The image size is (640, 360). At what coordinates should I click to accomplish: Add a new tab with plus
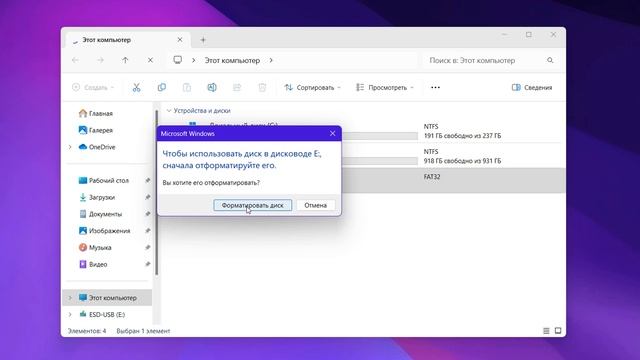pyautogui.click(x=203, y=40)
